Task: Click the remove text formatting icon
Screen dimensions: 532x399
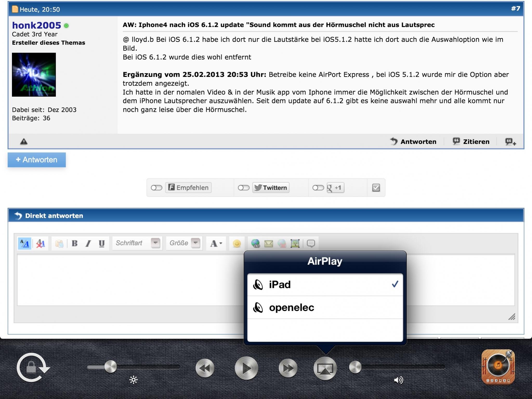Action: coord(41,243)
